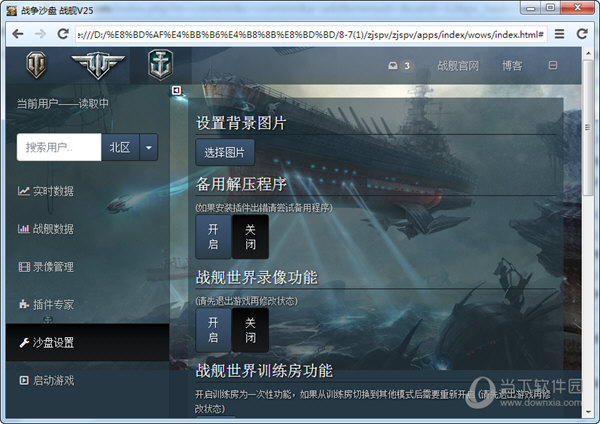Image resolution: width=600 pixels, height=424 pixels.
Task: Click the 战舰世界训练房功能 heading
Action: click(x=264, y=370)
